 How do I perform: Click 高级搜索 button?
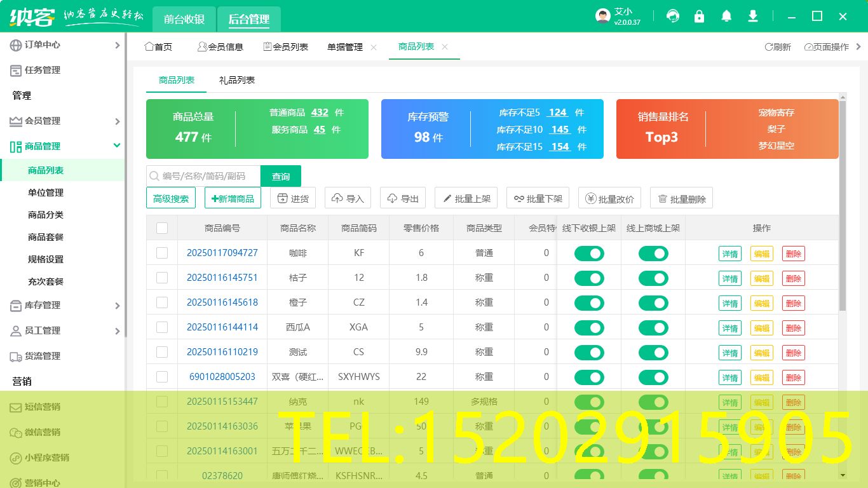tap(171, 198)
